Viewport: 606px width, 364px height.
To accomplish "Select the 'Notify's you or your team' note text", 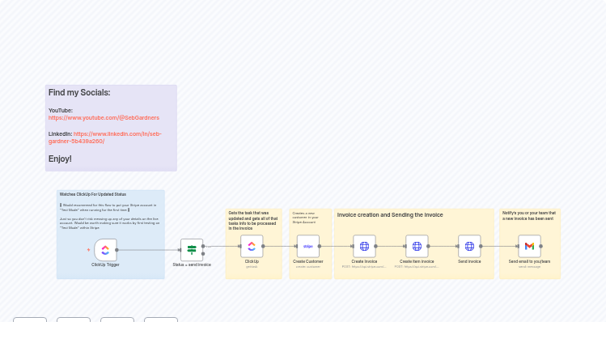I will (x=529, y=215).
